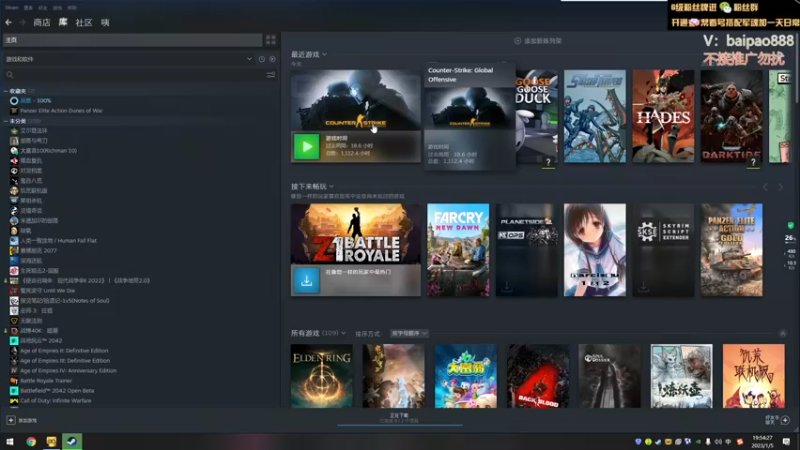Select Battle Royale Trainer entry
The width and height of the screenshot is (800, 450).
(46, 381)
